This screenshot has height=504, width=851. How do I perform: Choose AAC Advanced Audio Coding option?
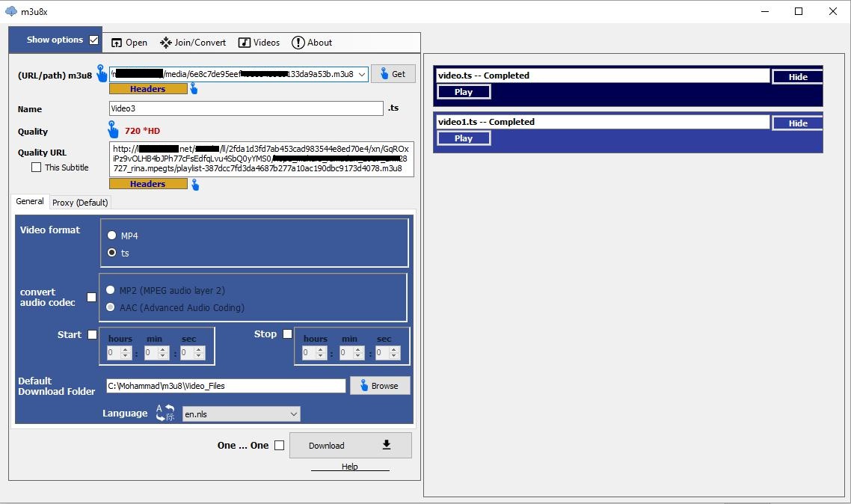[111, 307]
